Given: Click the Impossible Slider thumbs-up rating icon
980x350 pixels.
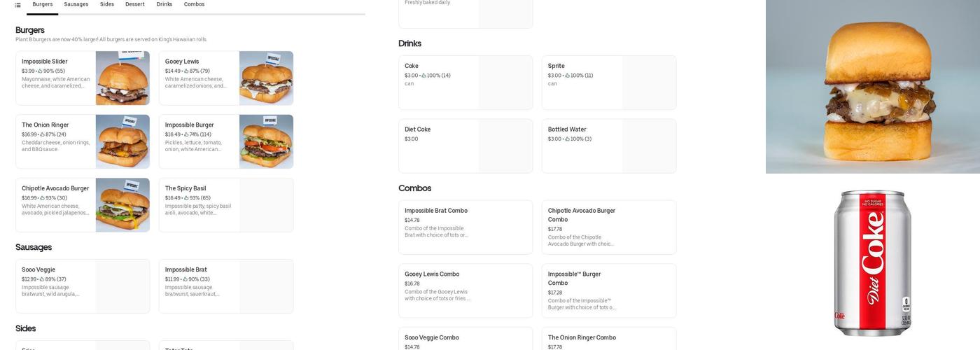Looking at the screenshot, I should [41, 71].
